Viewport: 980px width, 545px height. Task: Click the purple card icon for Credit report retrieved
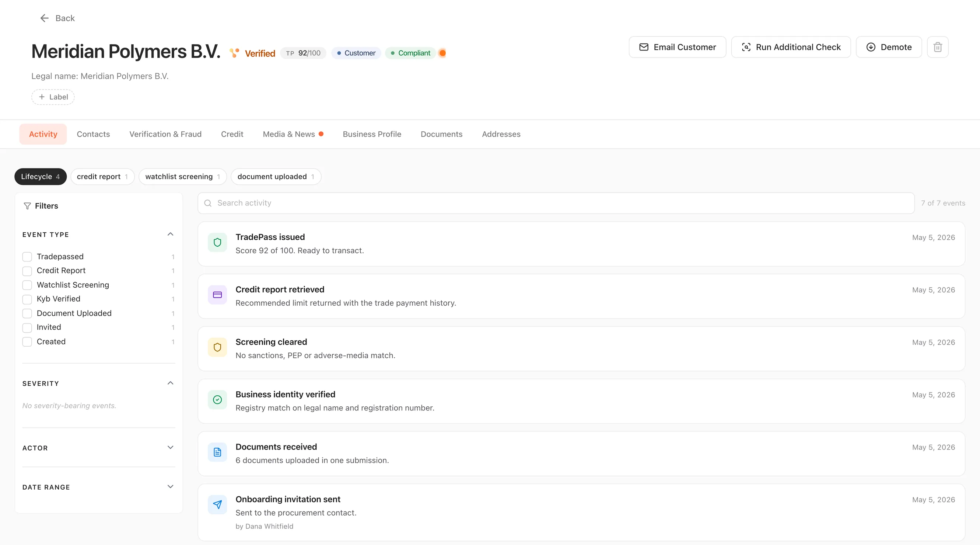coord(217,295)
